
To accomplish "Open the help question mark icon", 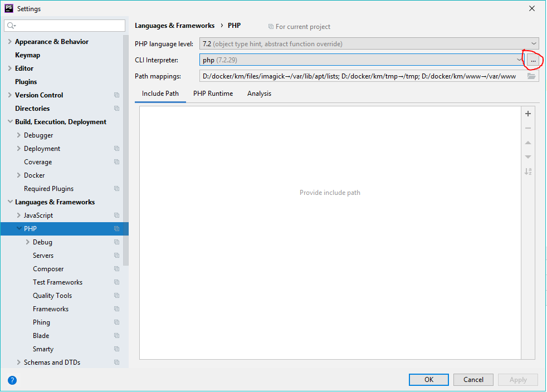I will pyautogui.click(x=12, y=380).
